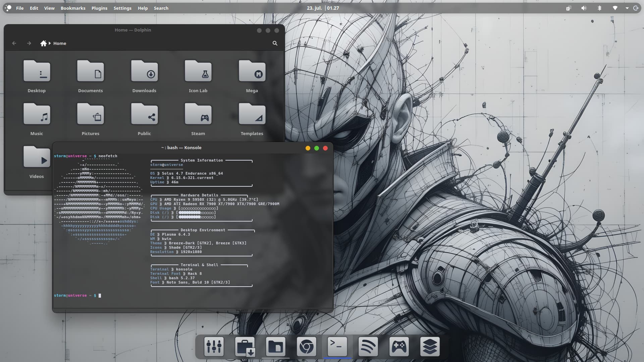Click the Dolphin search magnifier icon
The image size is (644, 362).
275,43
